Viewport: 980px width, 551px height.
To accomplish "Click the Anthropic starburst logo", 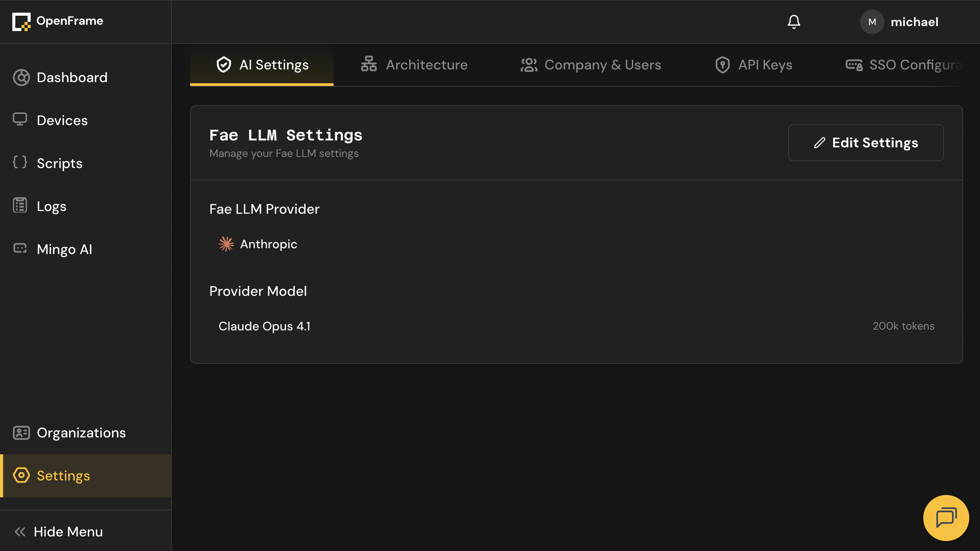I will pos(226,244).
